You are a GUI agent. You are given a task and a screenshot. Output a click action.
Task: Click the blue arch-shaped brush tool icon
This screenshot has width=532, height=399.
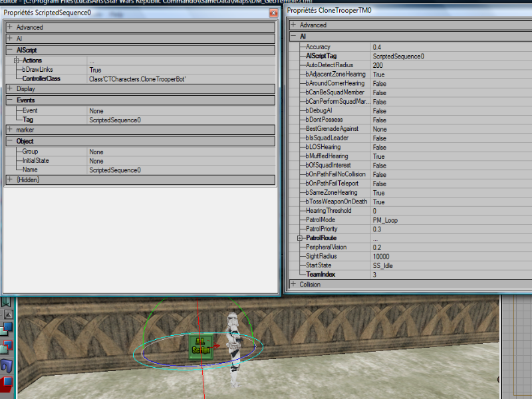tap(7, 365)
